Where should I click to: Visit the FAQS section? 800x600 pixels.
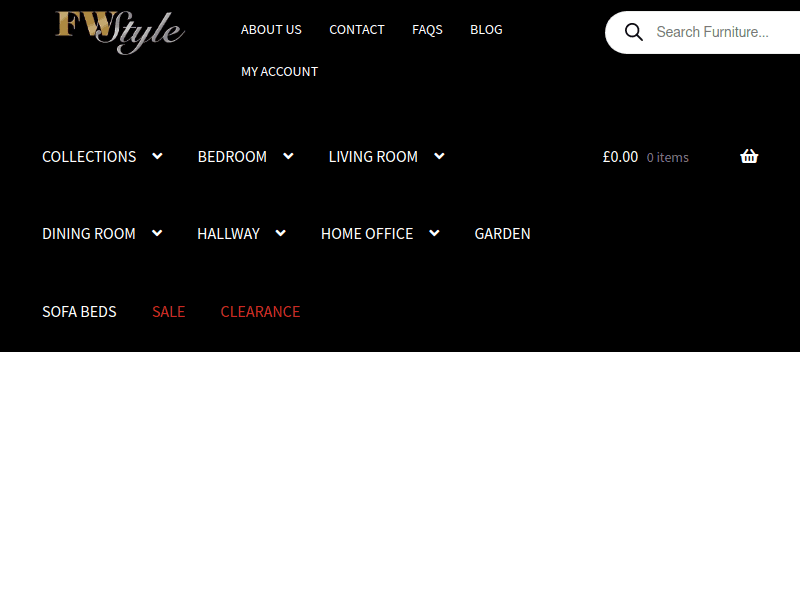(427, 29)
